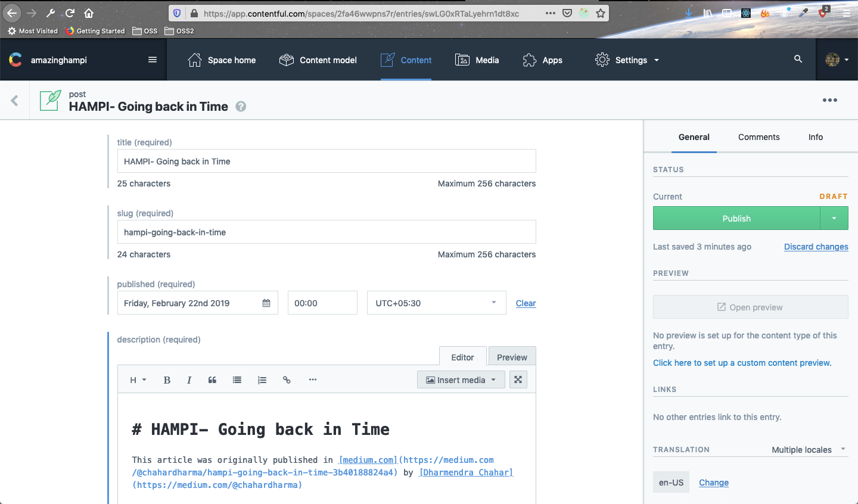Focus the slug input field
This screenshot has width=858, height=504.
(x=327, y=232)
